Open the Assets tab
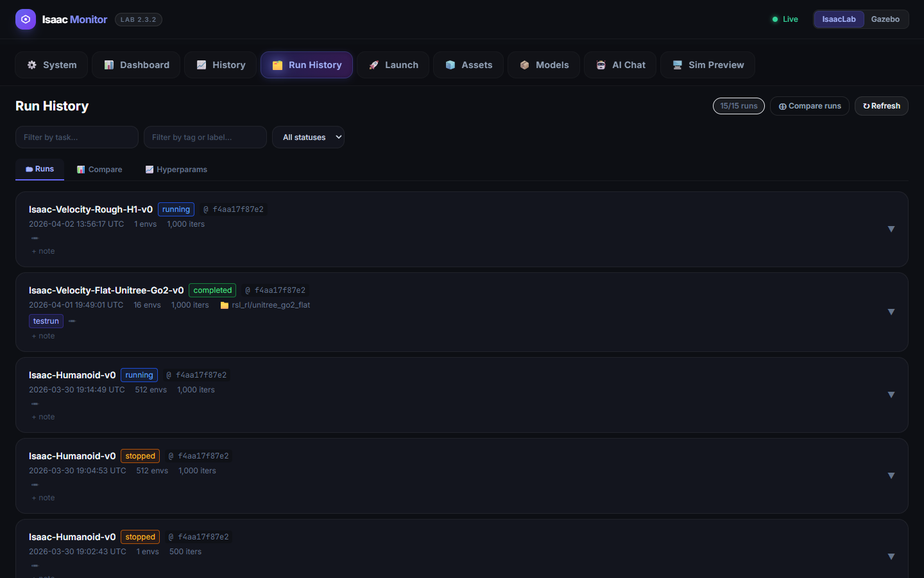The height and width of the screenshot is (578, 924). point(468,65)
